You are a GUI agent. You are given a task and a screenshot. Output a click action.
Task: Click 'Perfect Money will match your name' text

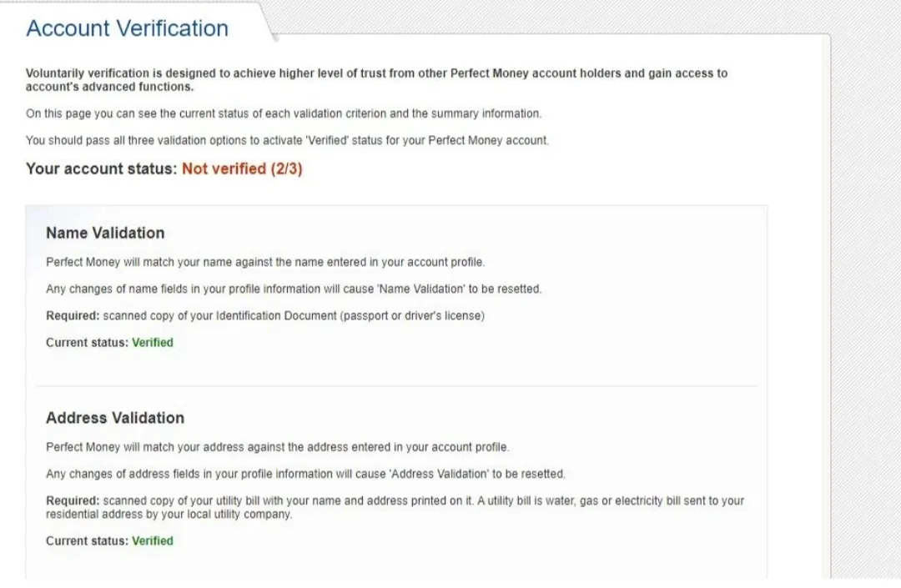[x=264, y=262]
